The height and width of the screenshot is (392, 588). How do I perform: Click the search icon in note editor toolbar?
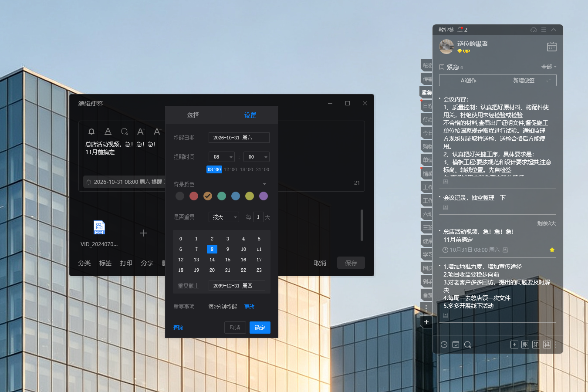(x=125, y=132)
